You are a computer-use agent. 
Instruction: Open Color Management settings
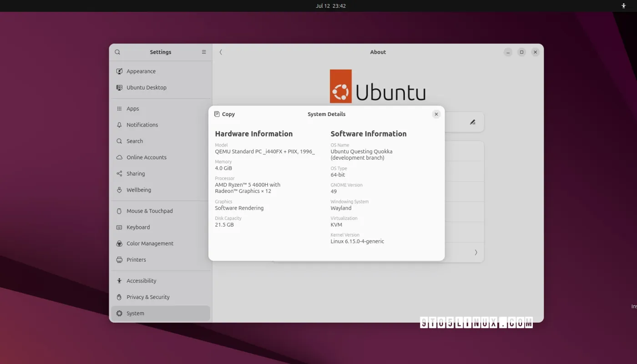161,244
